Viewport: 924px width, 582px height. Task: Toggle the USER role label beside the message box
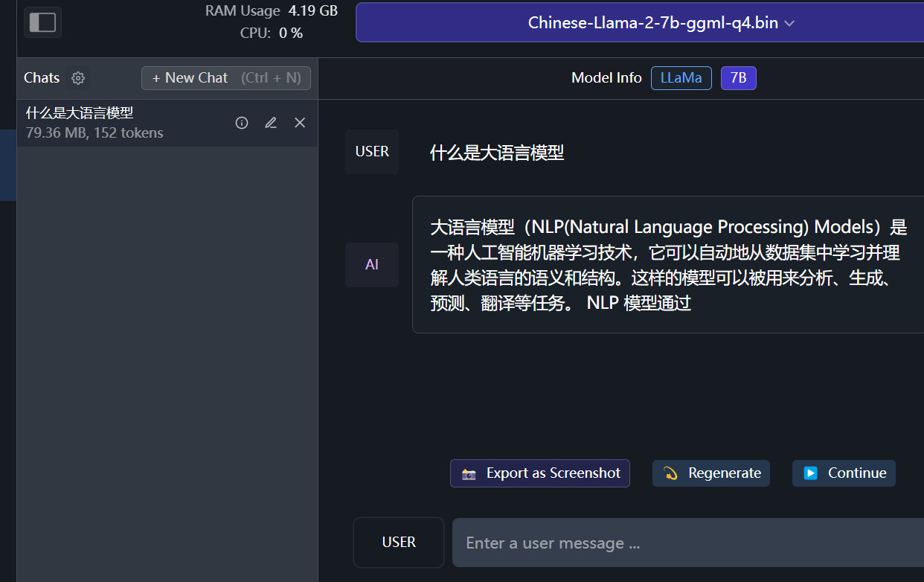(x=398, y=542)
